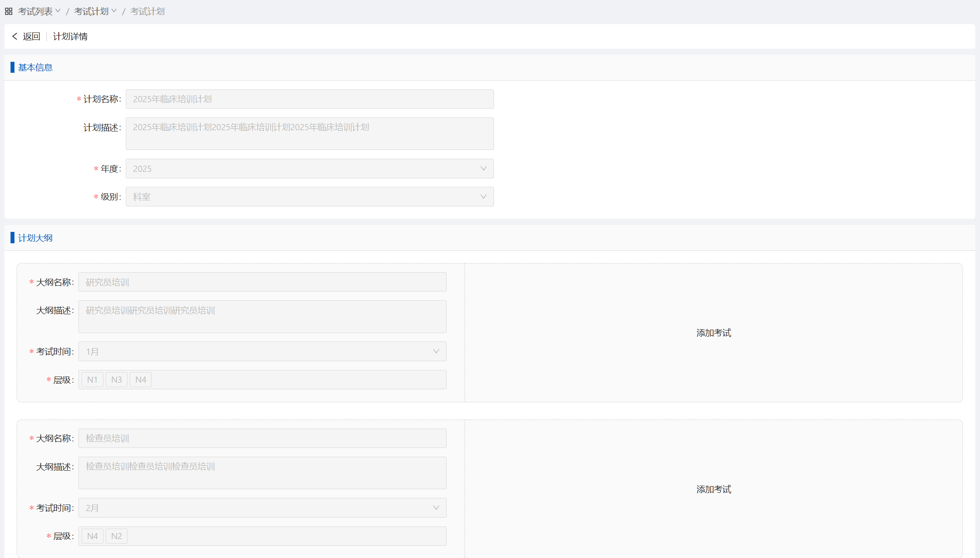980x558 pixels.
Task: Click the grid icon beside 考试列表
Action: tap(8, 11)
